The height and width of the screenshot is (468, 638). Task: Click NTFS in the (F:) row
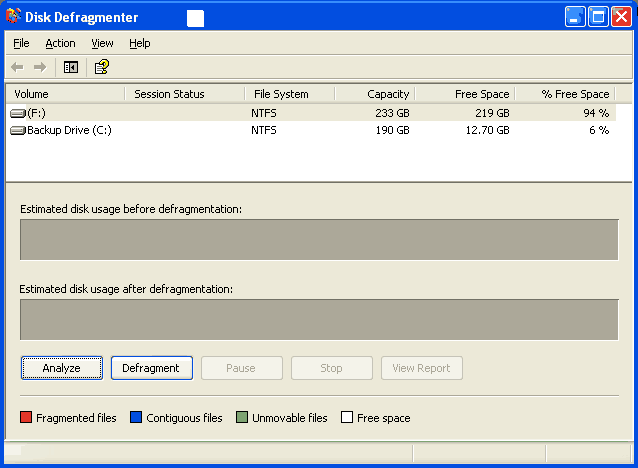pos(264,113)
